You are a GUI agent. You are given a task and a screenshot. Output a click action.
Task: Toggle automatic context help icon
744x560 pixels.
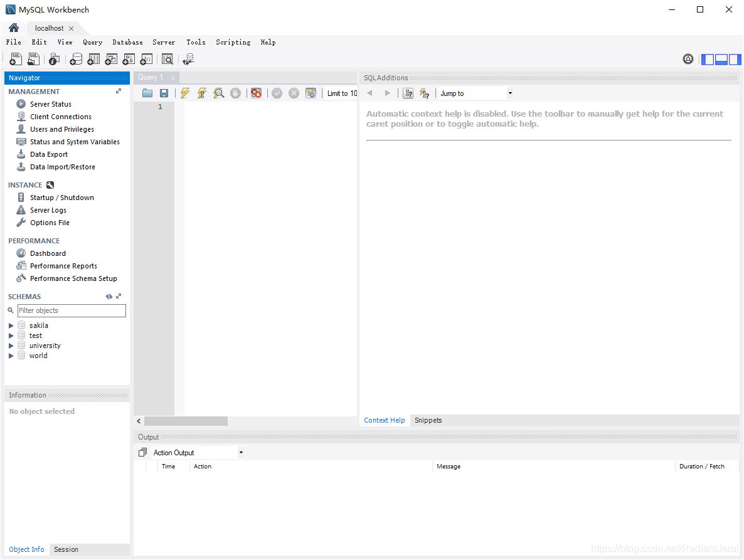(425, 93)
